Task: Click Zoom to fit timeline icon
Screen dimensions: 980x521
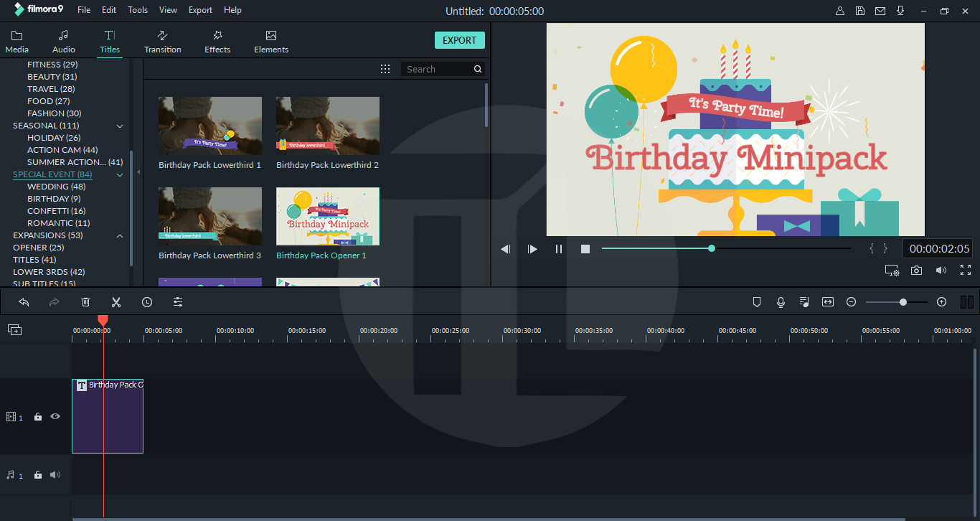Action: [x=827, y=302]
